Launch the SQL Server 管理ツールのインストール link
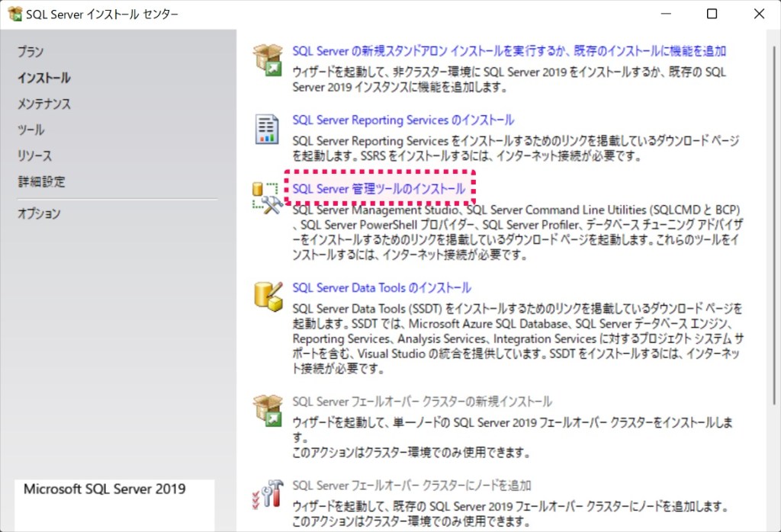 pos(378,188)
